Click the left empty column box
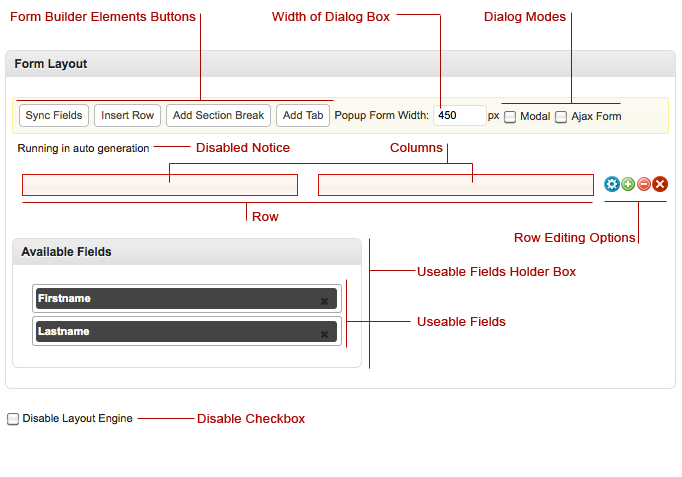Image resolution: width=682 pixels, height=477 pixels. (160, 185)
